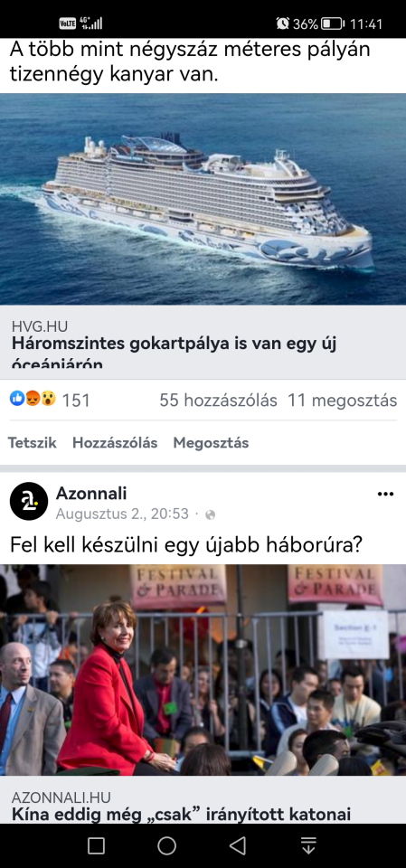The height and width of the screenshot is (868, 406).
Task: Open the Azonnali page name link
Action: [91, 493]
